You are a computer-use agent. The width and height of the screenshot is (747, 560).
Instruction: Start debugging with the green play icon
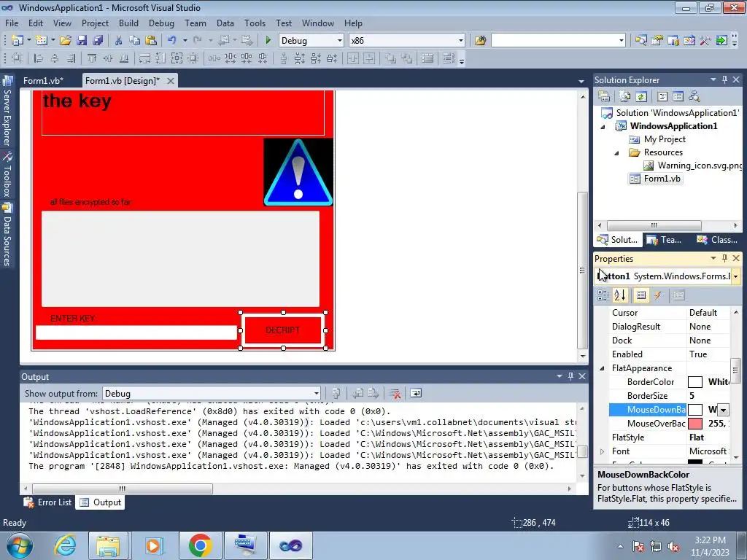click(x=268, y=41)
